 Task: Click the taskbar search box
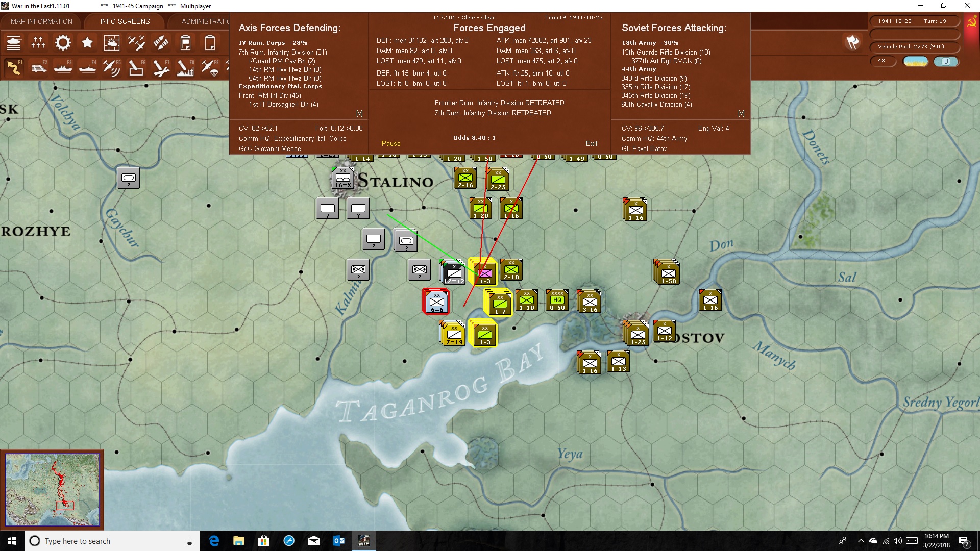112,541
